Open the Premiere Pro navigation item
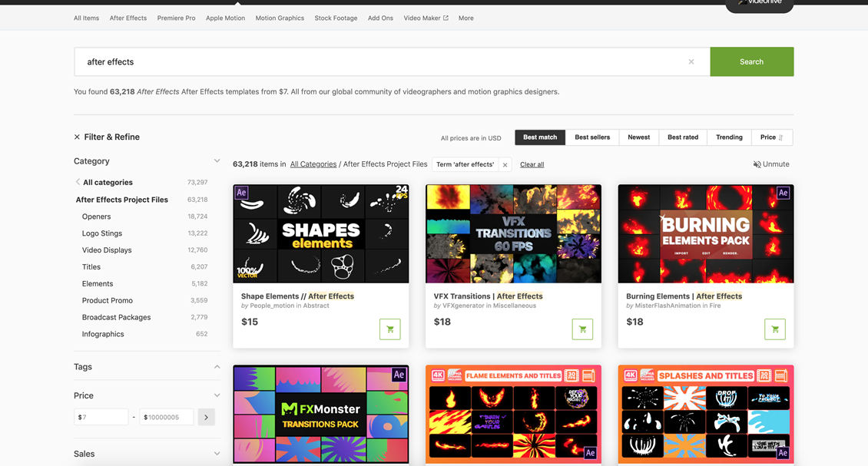Screen dimensions: 868x466 (176, 18)
